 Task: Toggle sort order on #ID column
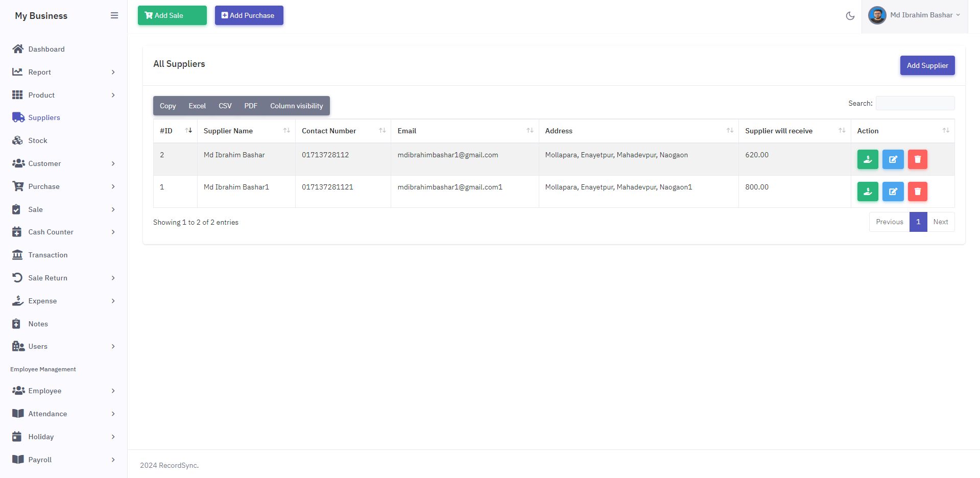click(175, 131)
